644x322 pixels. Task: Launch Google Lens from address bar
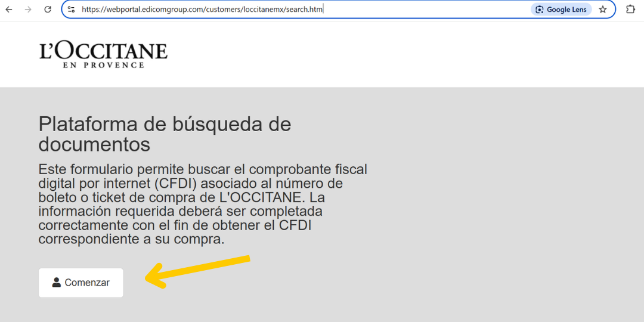click(561, 10)
